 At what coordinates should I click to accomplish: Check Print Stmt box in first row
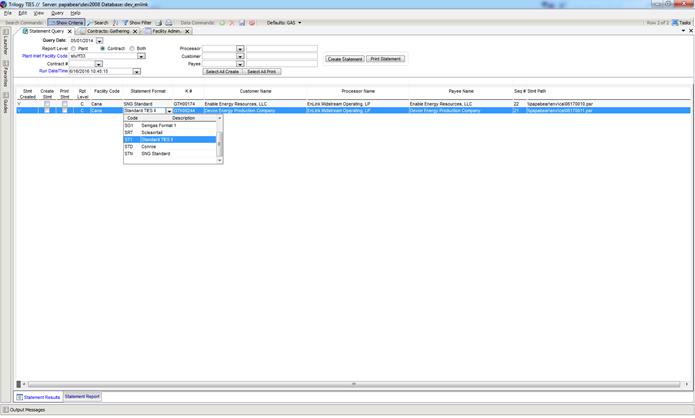pos(65,104)
